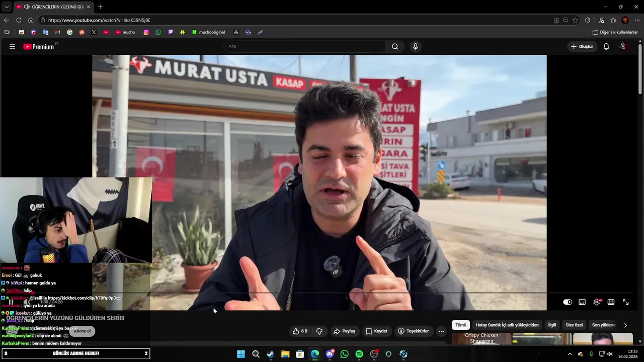Open the Windows Start menu
644x362 pixels.
tap(241, 354)
